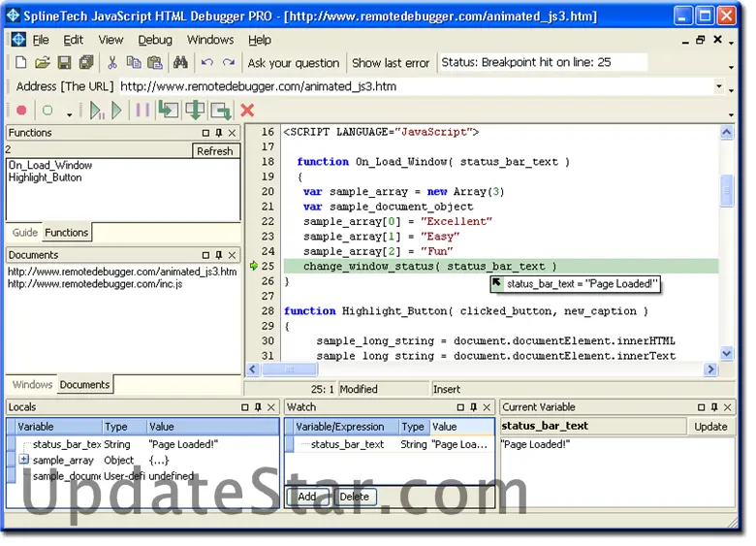
Task: Click the horizontal scroll right arrow
Action: click(x=710, y=369)
